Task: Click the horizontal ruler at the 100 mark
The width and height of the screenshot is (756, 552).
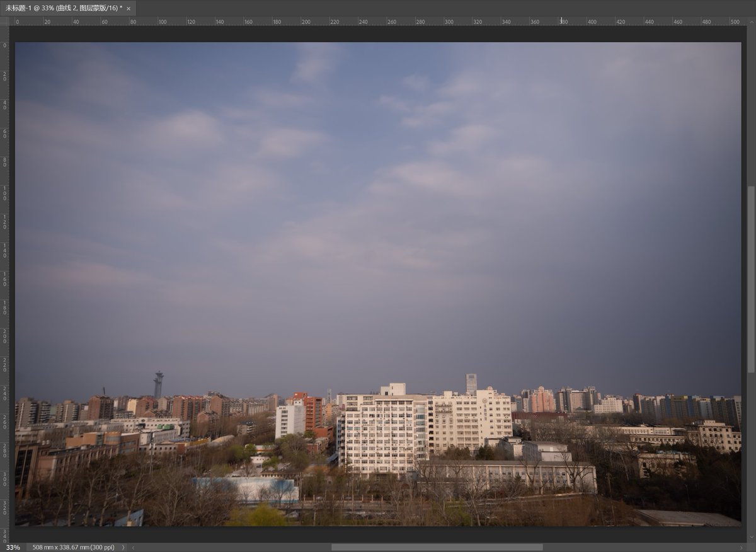Action: [162, 21]
